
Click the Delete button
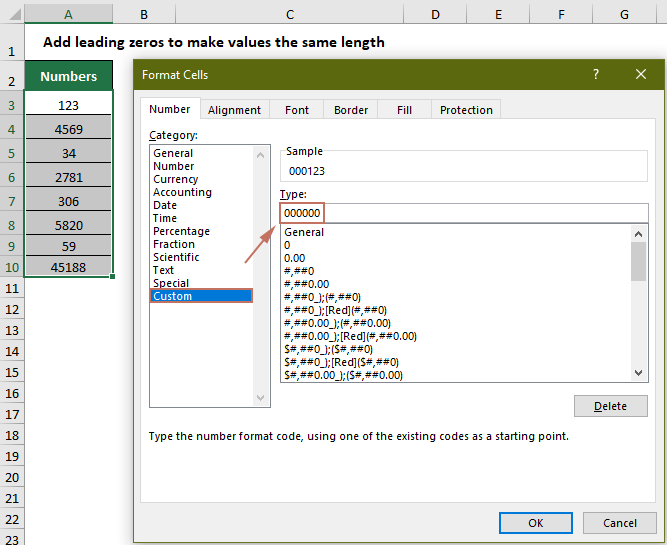click(x=610, y=406)
